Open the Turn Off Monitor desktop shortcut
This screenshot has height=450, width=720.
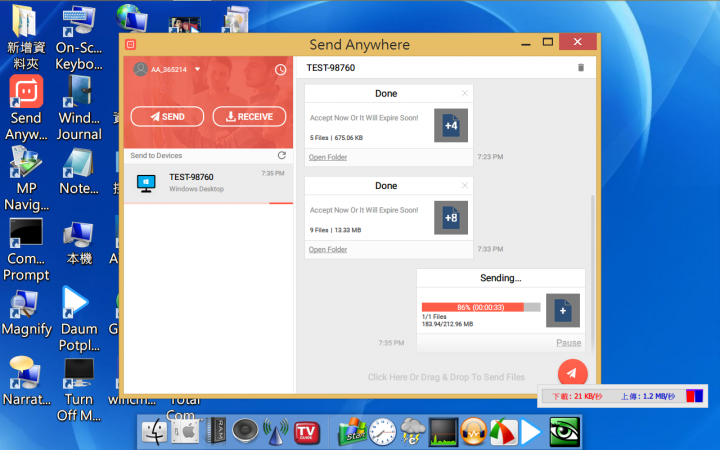(79, 389)
